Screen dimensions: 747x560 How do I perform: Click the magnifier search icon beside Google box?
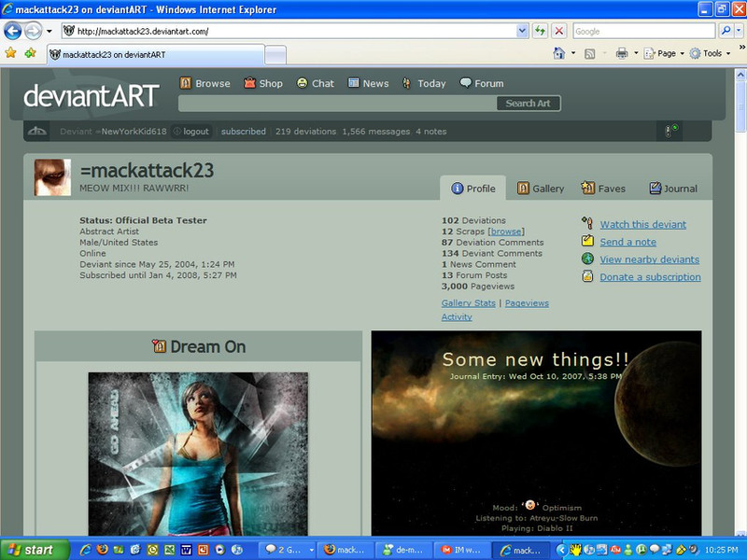(726, 32)
